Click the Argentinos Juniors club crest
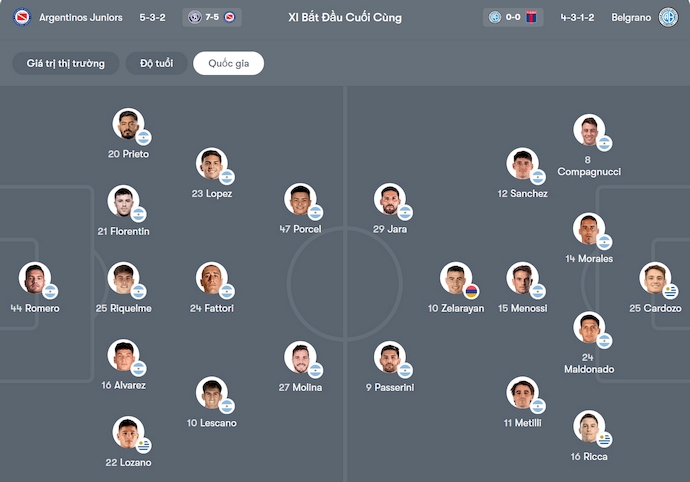This screenshot has height=482, width=690. coord(22,17)
